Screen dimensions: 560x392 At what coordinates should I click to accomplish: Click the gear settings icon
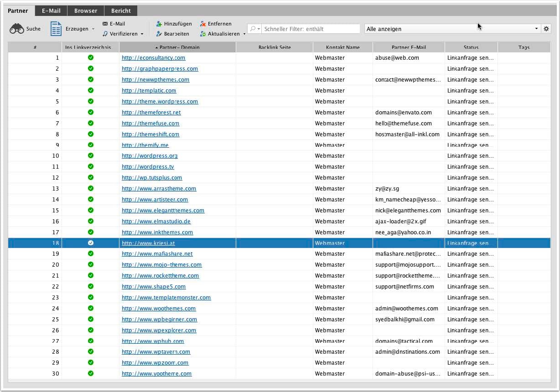(x=546, y=29)
